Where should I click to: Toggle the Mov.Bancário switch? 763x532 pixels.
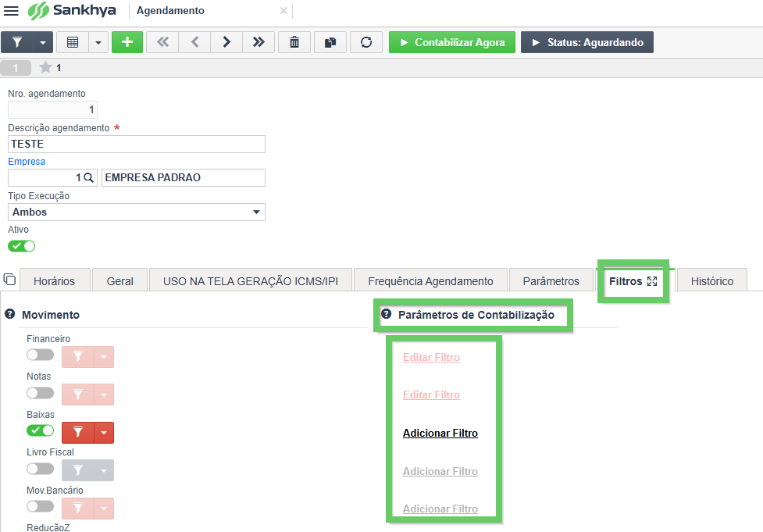(41, 506)
